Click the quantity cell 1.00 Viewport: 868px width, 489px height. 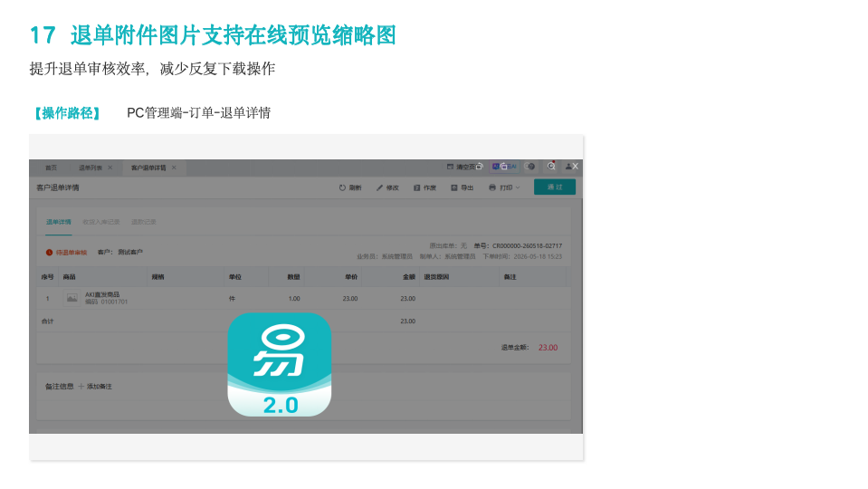294,299
